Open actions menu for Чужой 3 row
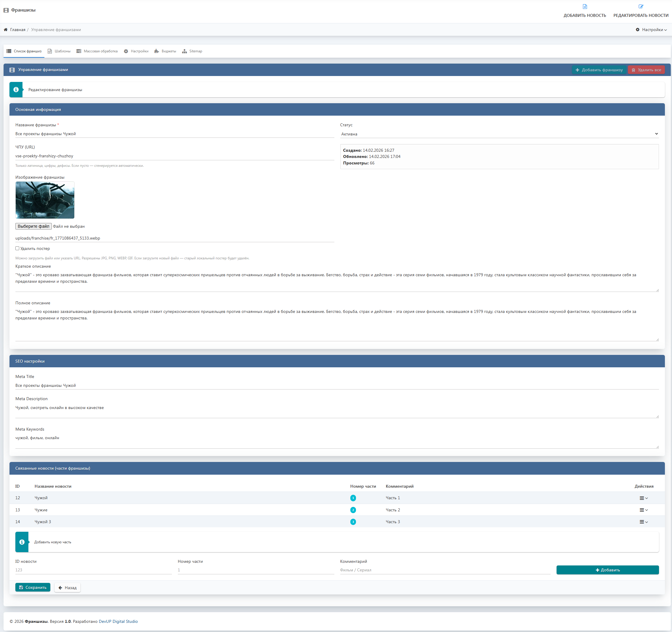 (643, 522)
